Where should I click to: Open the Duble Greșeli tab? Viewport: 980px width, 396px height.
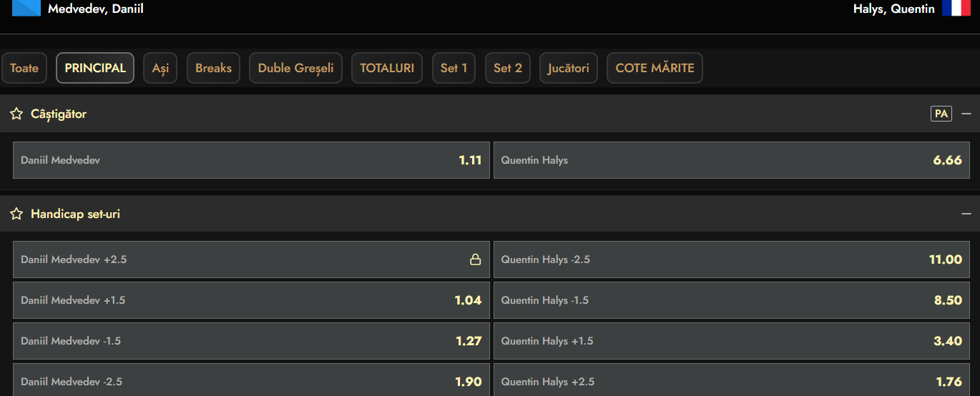pyautogui.click(x=295, y=69)
